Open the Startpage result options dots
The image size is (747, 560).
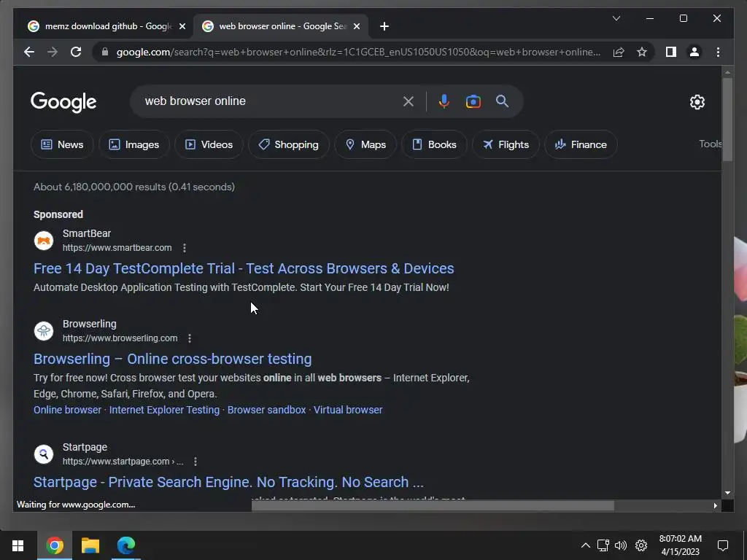196,462
